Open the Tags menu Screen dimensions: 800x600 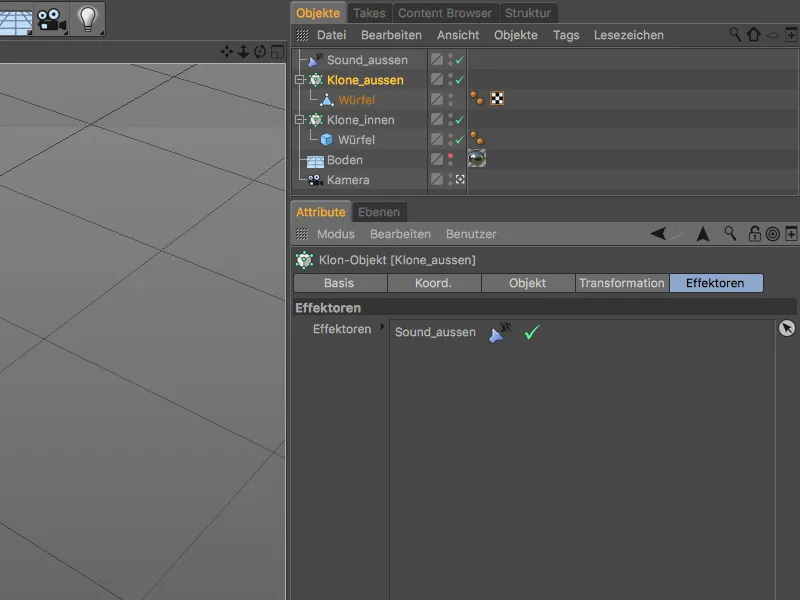click(x=566, y=35)
